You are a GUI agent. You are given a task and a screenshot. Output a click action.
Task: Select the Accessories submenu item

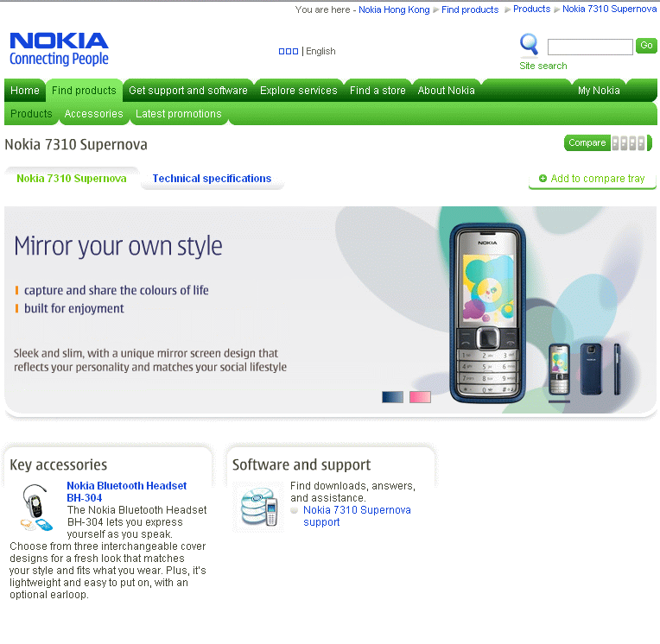pos(93,114)
